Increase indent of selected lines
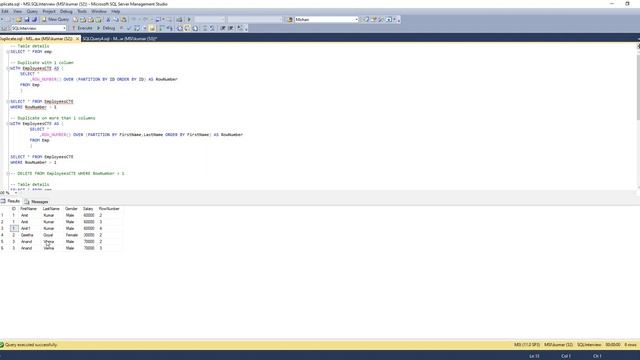This screenshot has height=360, width=640. click(x=231, y=28)
